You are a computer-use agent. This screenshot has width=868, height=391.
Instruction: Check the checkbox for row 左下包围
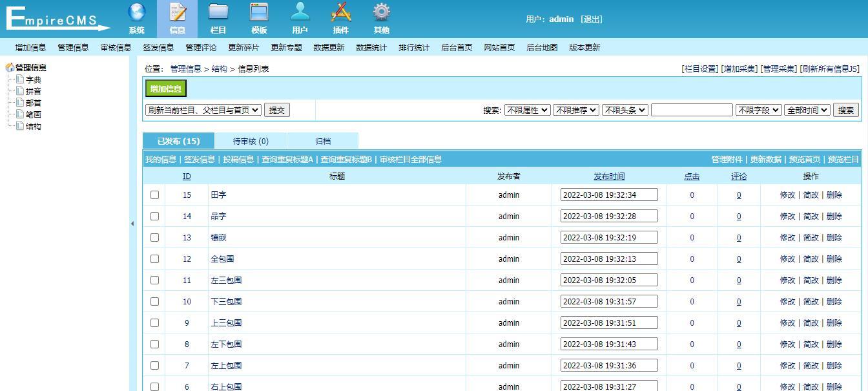154,344
